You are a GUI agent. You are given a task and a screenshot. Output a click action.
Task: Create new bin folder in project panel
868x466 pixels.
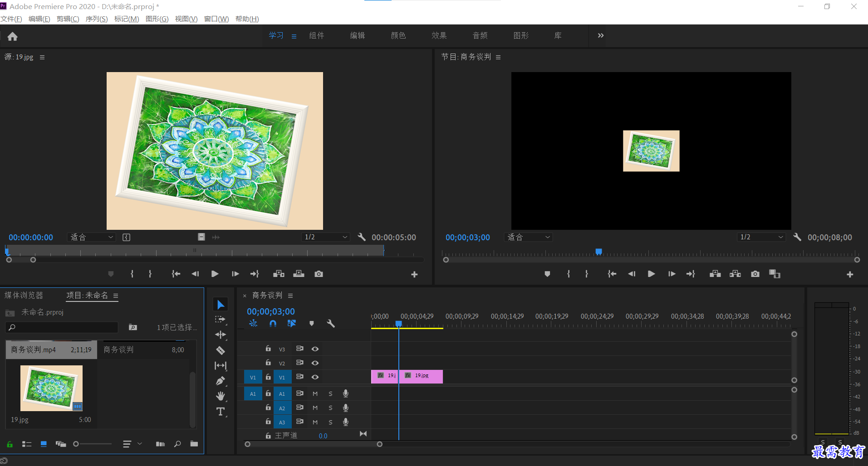pyautogui.click(x=194, y=444)
